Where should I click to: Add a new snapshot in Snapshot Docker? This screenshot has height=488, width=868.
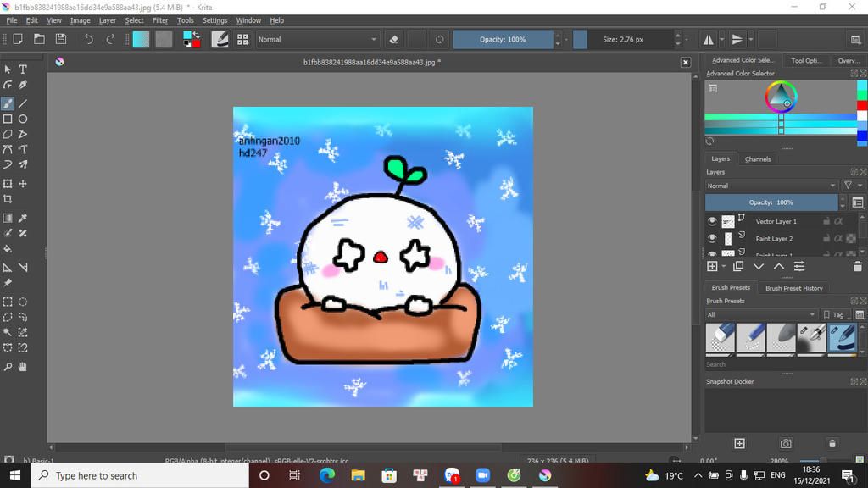(739, 444)
